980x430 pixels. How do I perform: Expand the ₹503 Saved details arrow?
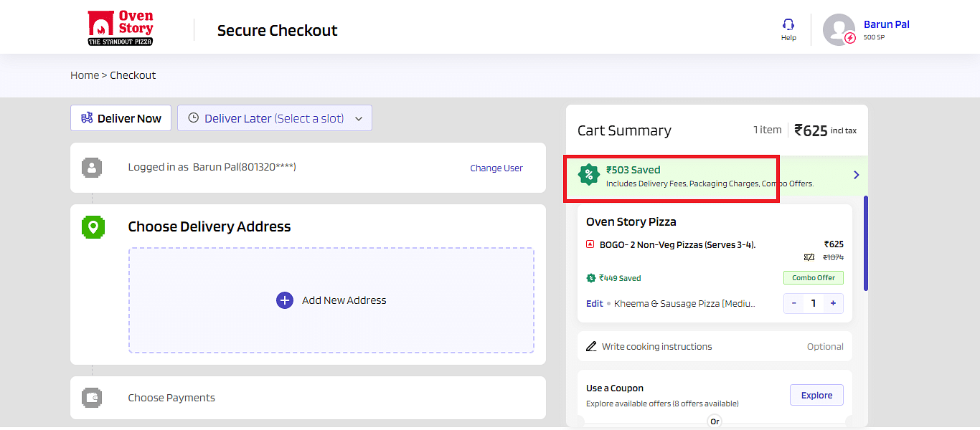(856, 175)
